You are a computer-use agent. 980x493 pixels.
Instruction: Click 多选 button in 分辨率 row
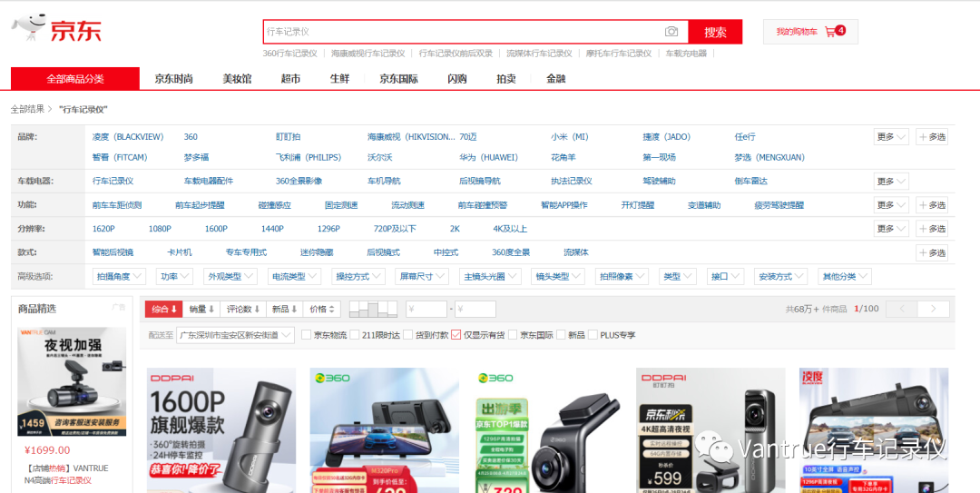tap(932, 229)
